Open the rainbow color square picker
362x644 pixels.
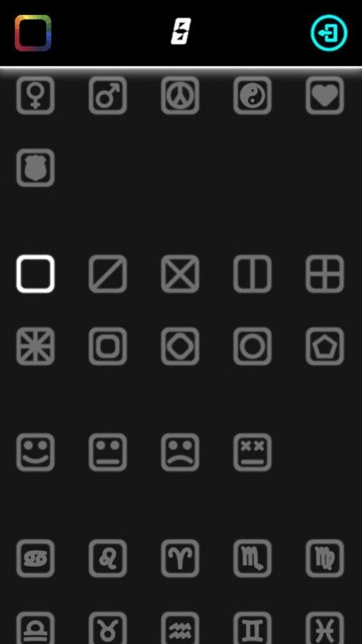[x=33, y=33]
